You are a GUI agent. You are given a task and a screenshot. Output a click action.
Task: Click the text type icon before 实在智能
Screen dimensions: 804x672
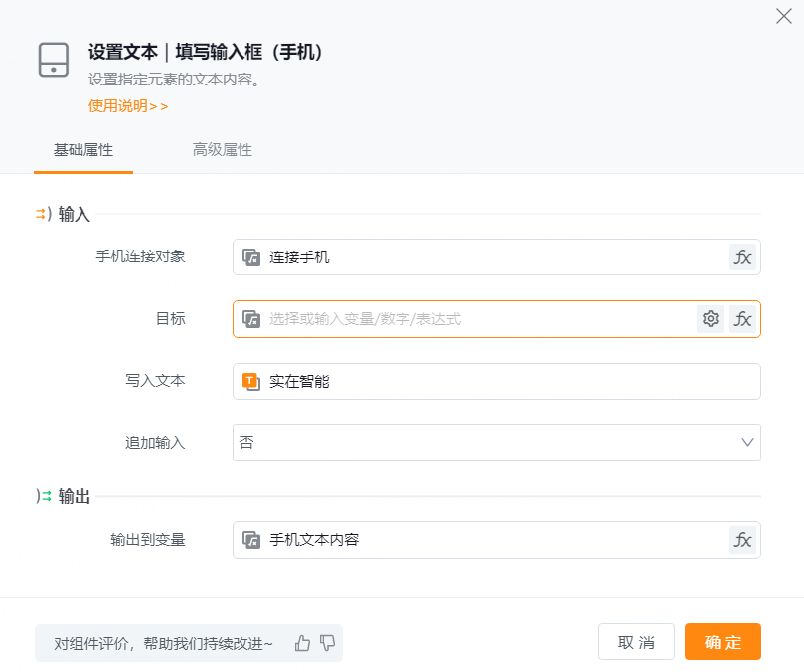click(251, 381)
